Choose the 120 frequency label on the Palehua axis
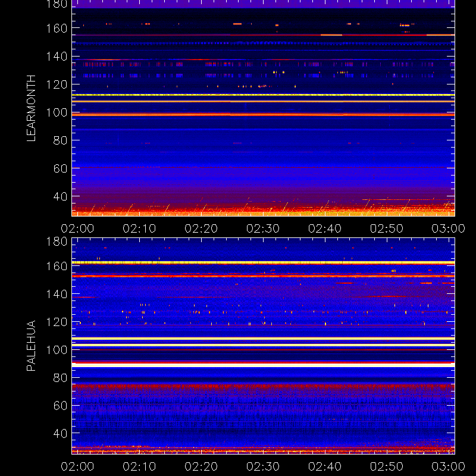 (57, 322)
